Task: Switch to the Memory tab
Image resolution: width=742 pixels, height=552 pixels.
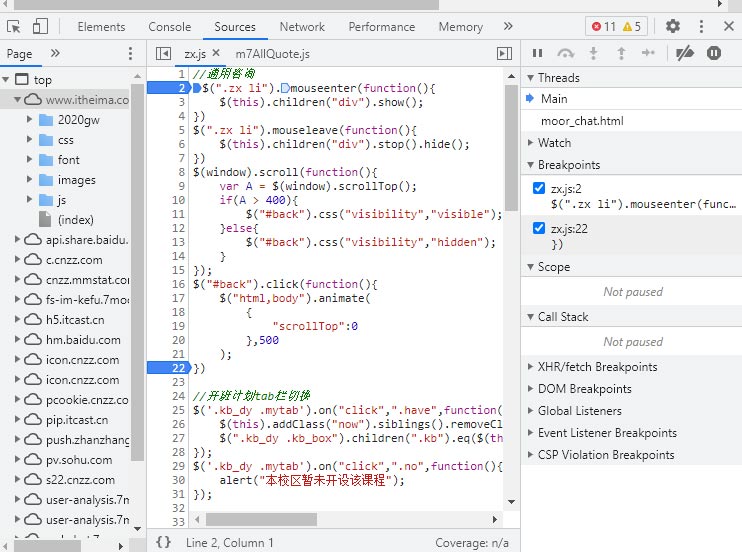Action: 460,27
